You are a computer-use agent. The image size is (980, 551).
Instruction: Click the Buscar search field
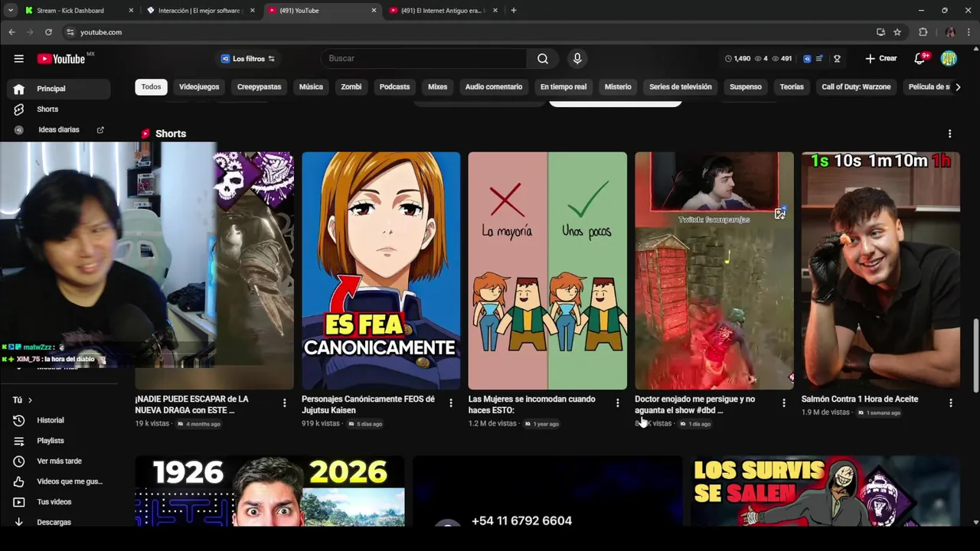pyautogui.click(x=424, y=59)
